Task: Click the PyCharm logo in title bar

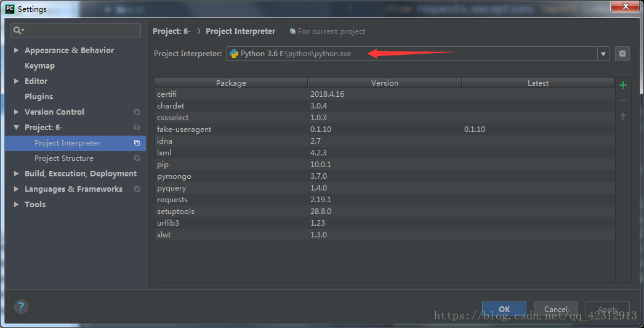Action: pos(10,9)
